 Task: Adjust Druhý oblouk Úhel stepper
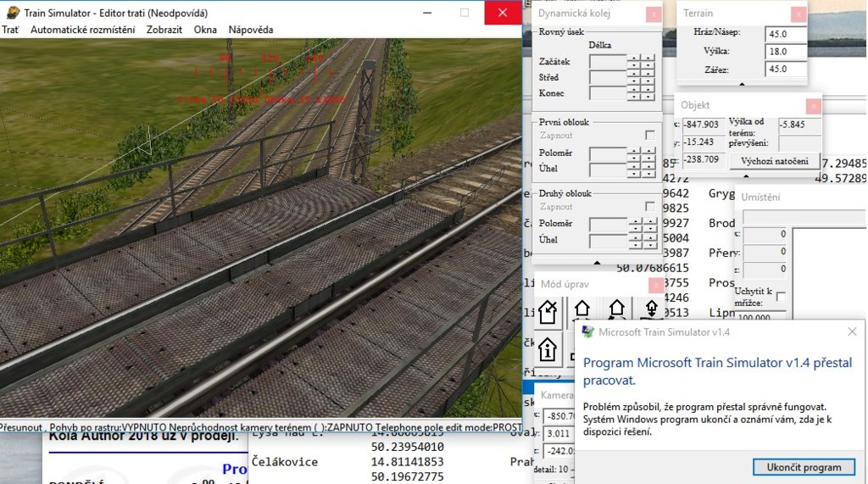click(x=643, y=241)
